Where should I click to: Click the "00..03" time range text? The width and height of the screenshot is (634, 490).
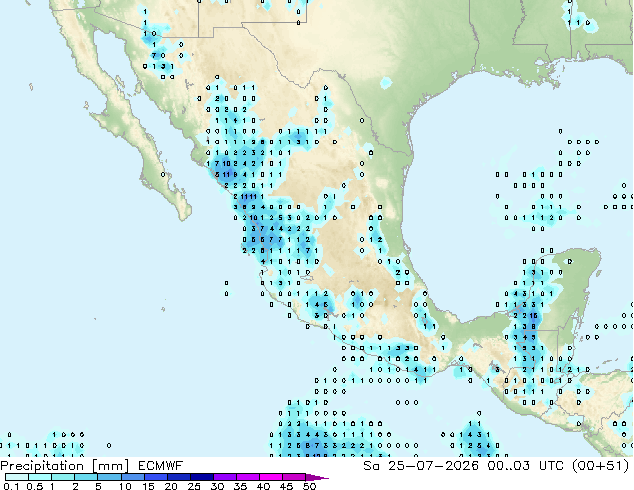coord(508,466)
